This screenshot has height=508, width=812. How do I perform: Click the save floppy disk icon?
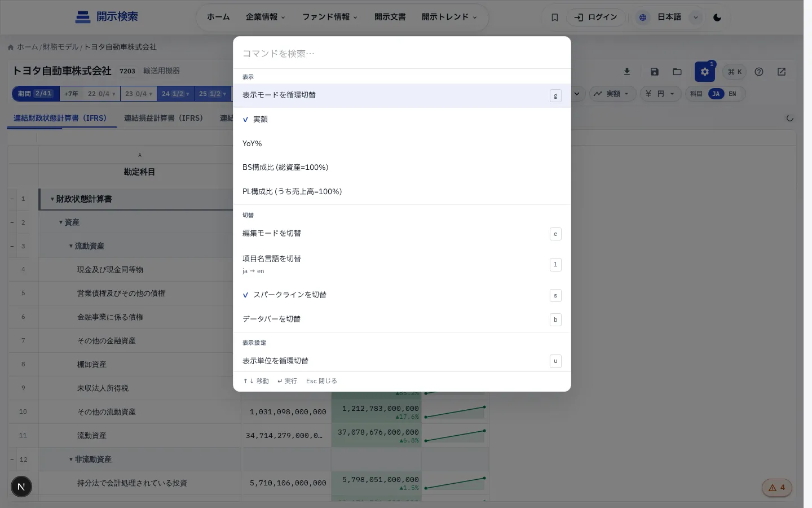655,72
